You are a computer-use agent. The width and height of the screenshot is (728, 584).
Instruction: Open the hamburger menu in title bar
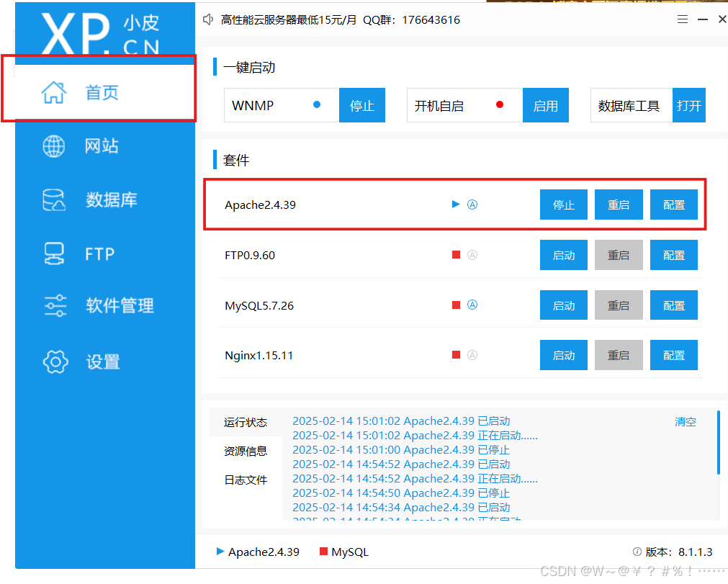pyautogui.click(x=683, y=19)
